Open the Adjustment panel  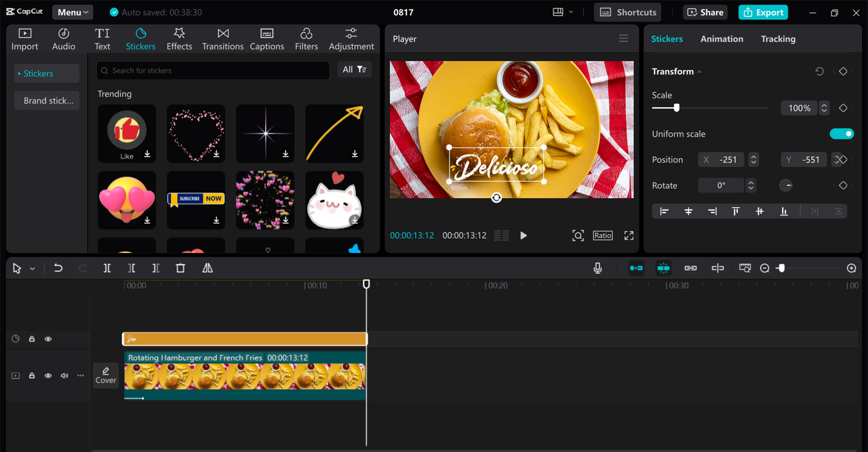[x=351, y=39]
